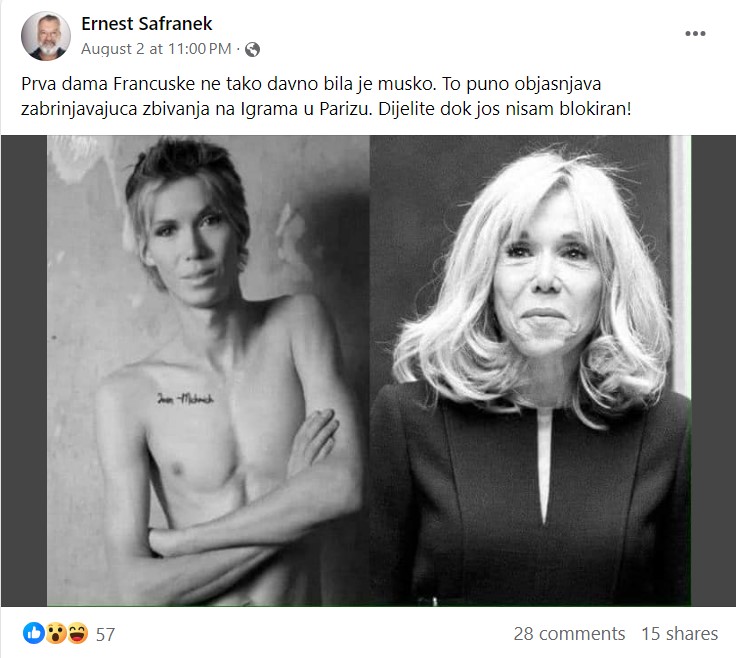
Task: Click the dark right margin beside the photo
Action: tap(713, 370)
